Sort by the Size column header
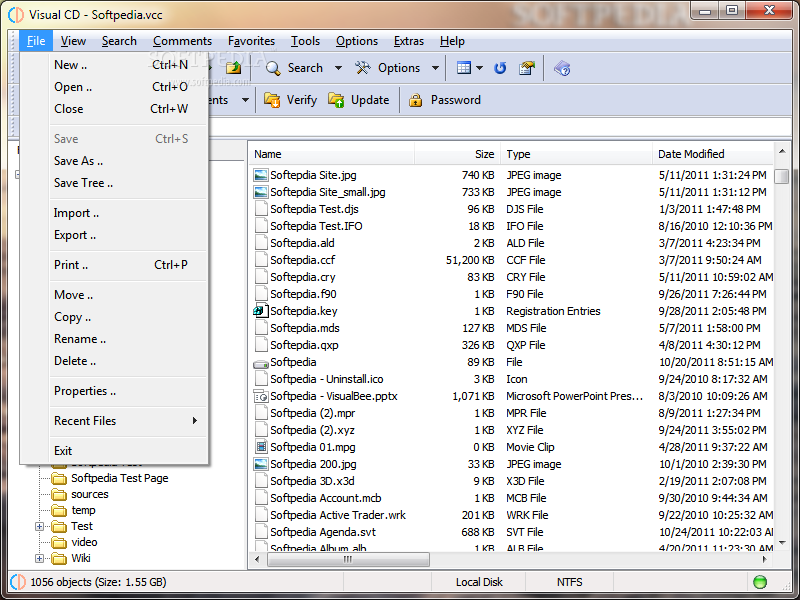Image resolution: width=800 pixels, height=600 pixels. coord(458,154)
